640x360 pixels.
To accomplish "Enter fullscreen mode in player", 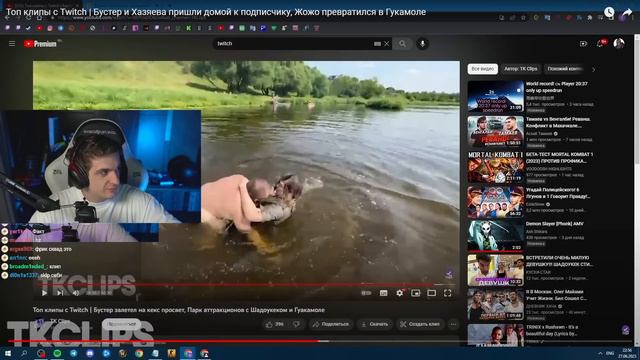I will (448, 293).
